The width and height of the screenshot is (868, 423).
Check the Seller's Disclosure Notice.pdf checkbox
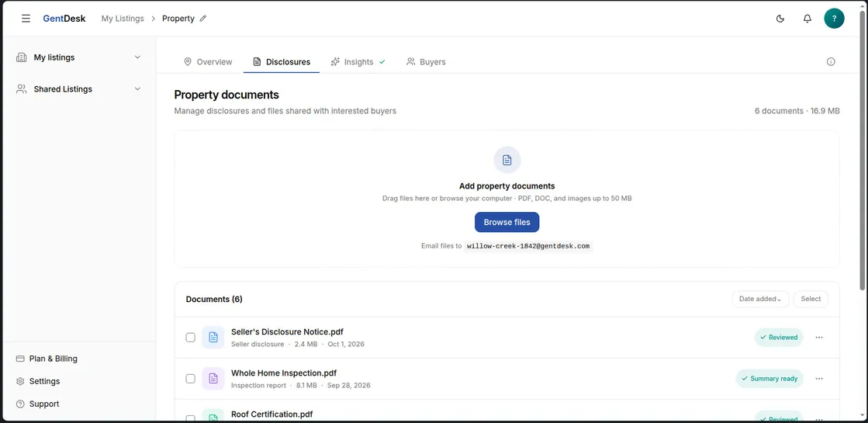(190, 337)
